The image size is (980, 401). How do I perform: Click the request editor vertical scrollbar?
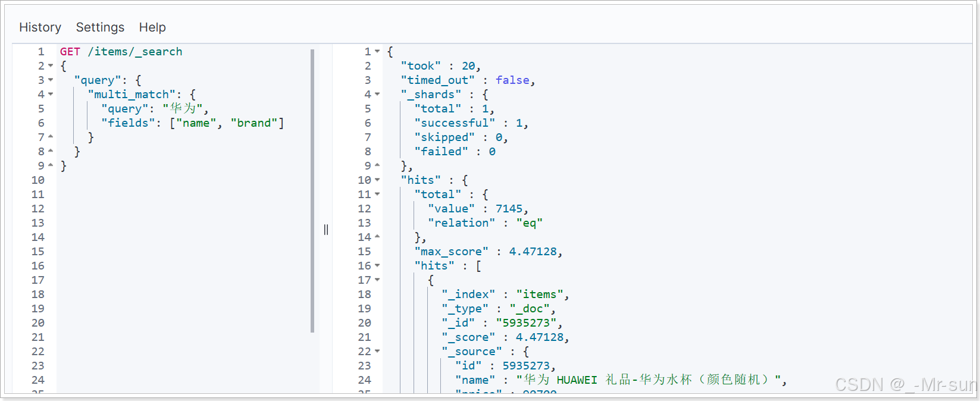click(x=312, y=190)
